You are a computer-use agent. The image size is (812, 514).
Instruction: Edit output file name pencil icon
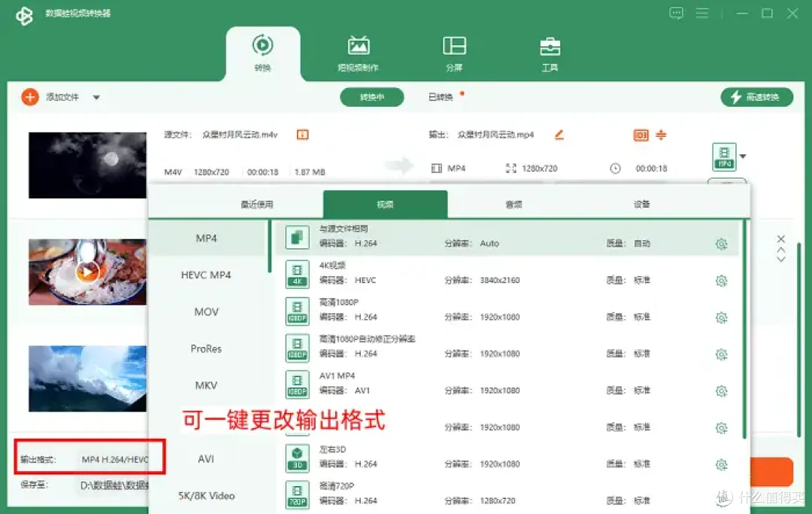[559, 135]
